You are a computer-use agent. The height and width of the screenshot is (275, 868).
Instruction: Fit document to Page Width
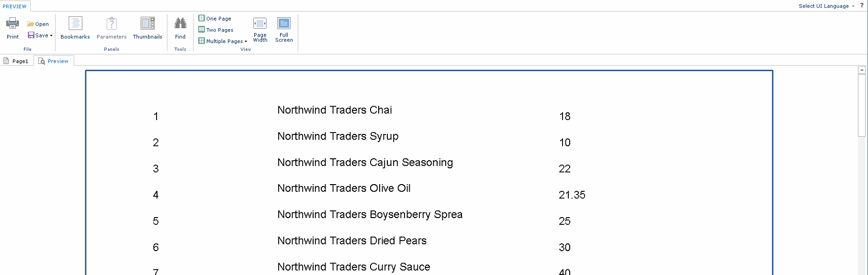(260, 30)
